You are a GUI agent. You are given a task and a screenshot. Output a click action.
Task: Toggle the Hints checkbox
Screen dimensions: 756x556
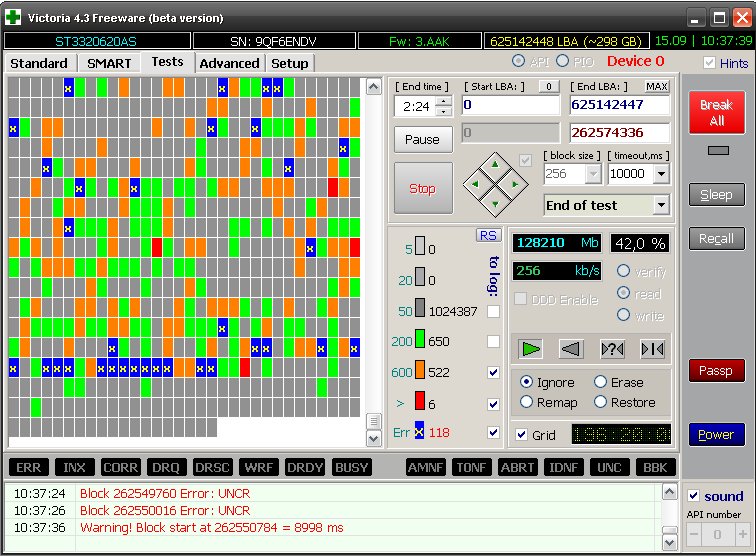[x=709, y=63]
